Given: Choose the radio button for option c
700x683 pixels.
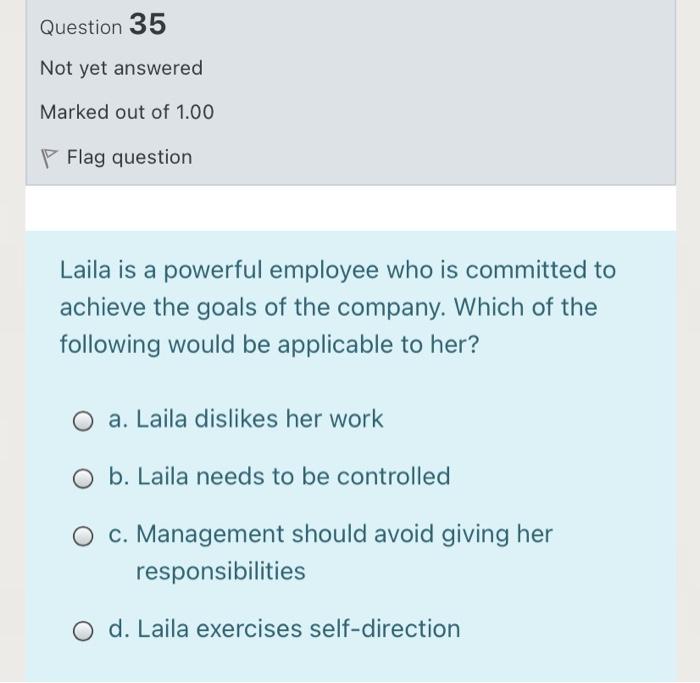Looking at the screenshot, I should click(x=84, y=536).
